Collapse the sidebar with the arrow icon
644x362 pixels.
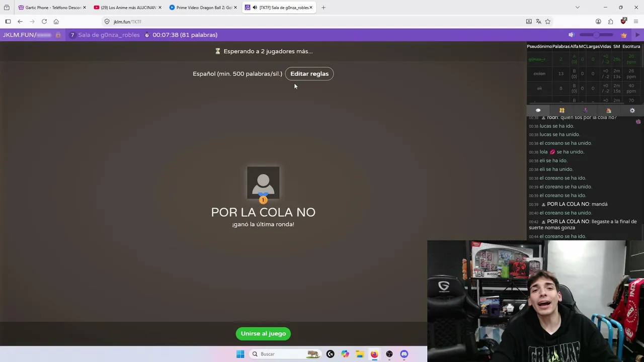point(637,35)
